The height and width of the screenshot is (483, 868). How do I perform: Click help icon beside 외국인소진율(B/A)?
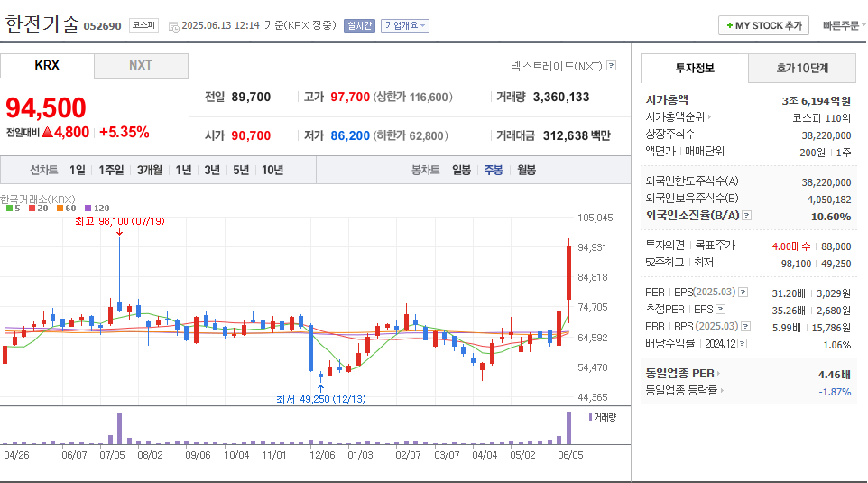[x=747, y=216]
